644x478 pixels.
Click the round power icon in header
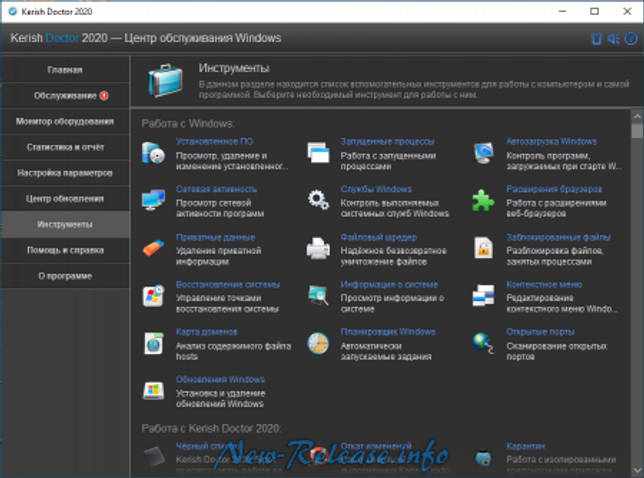click(x=631, y=39)
